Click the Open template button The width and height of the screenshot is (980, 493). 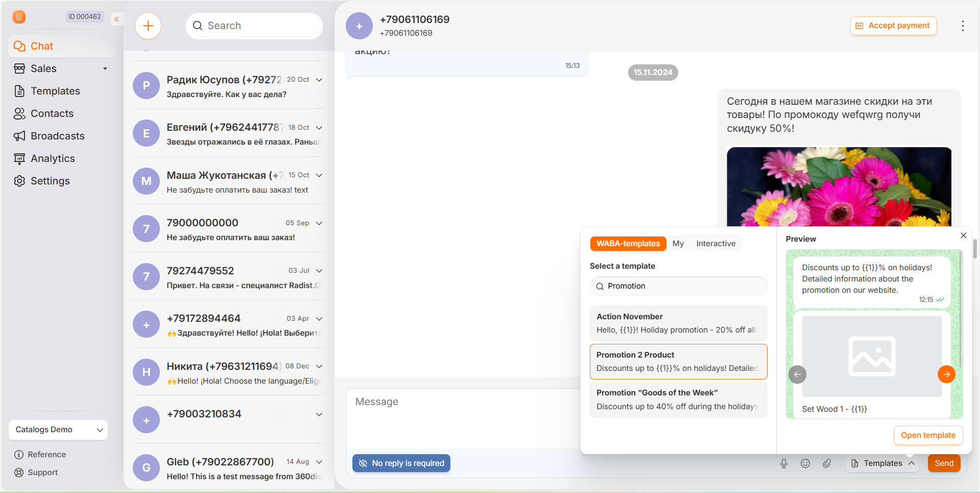point(927,435)
